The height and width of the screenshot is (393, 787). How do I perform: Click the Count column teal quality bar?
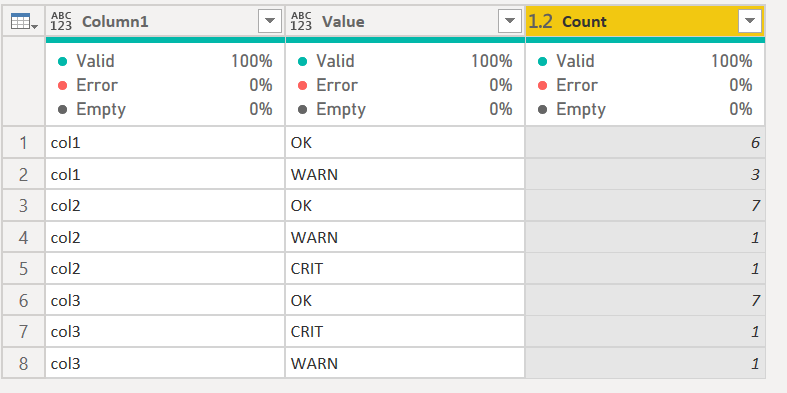click(645, 40)
